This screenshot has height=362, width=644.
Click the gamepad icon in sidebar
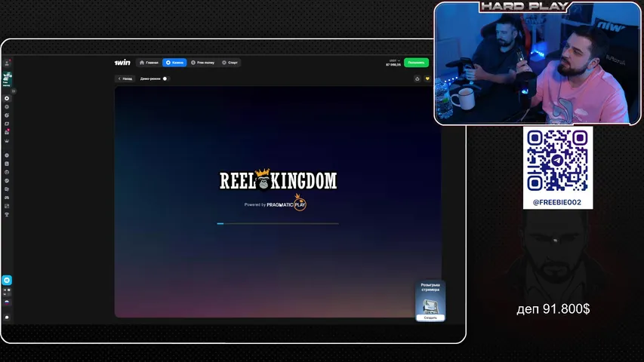coord(7,198)
